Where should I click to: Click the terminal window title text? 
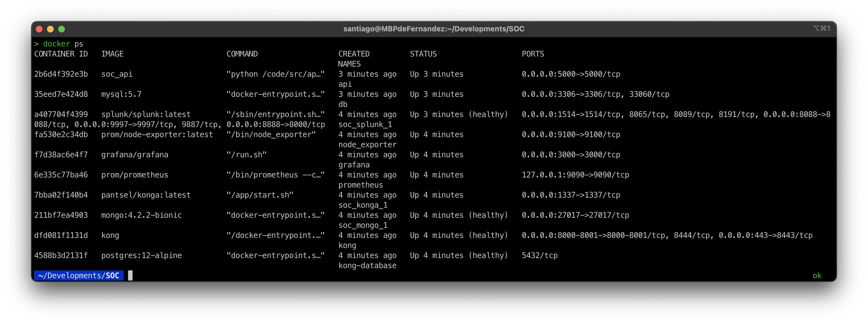[x=433, y=29]
